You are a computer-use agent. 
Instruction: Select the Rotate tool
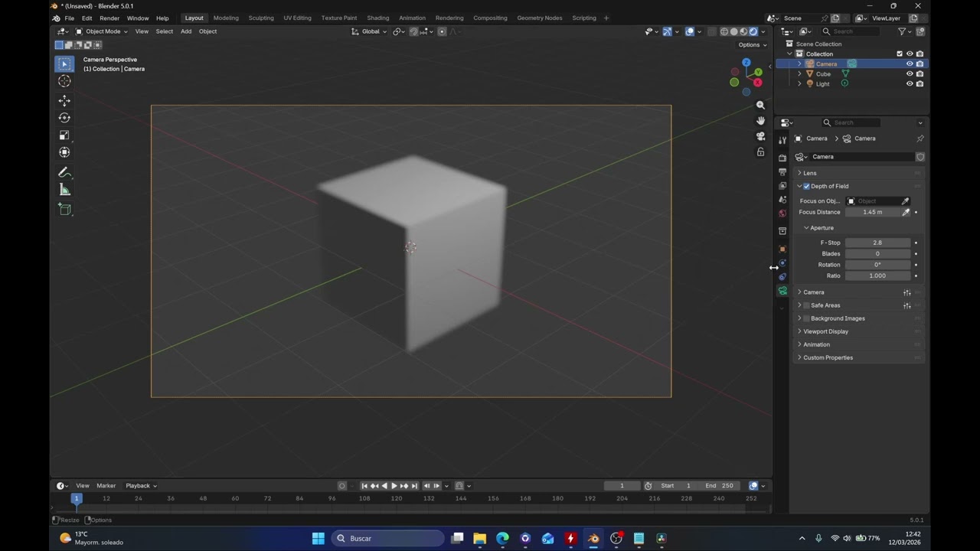(x=64, y=118)
